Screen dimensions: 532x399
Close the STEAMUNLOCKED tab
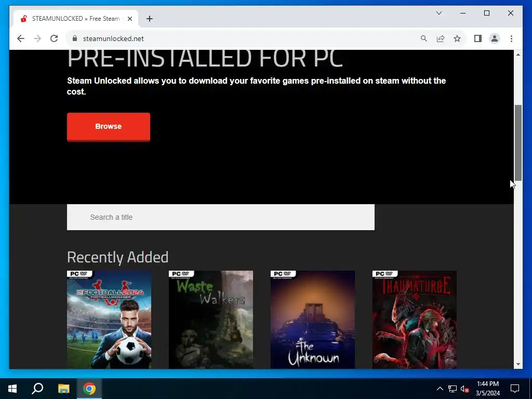(129, 19)
